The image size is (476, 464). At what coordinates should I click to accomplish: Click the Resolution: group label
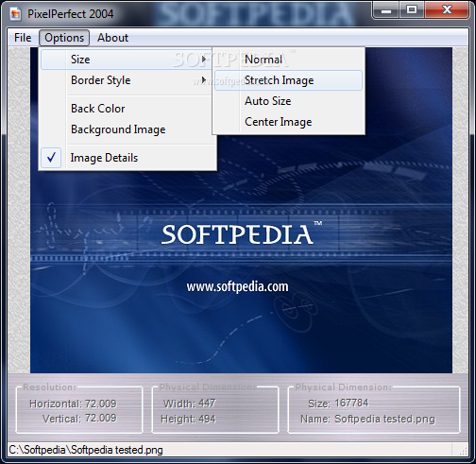pyautogui.click(x=49, y=387)
